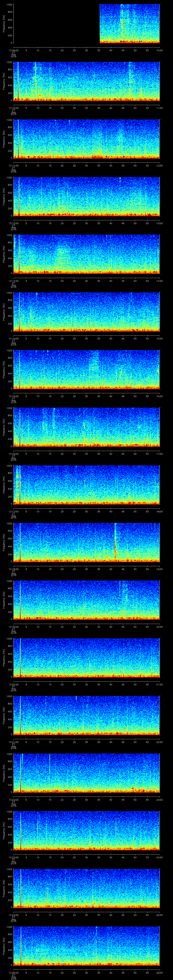Open the spectrogram panel starting at 13:24:00
The height and width of the screenshot is (980, 173).
click(x=87, y=888)
